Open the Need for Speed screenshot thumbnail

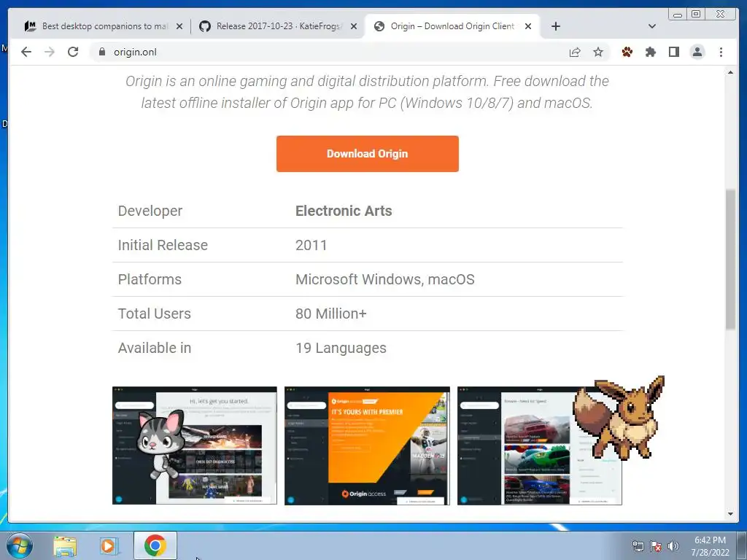[539, 446]
